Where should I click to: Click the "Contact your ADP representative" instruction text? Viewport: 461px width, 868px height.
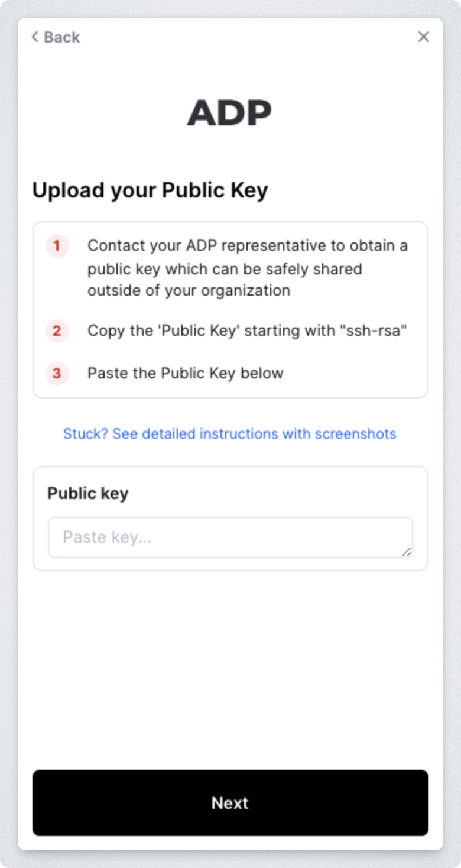pos(247,245)
